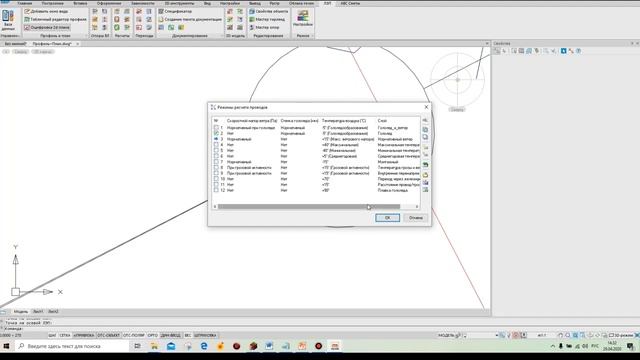The image size is (640, 360).
Task: Open the База данных tool in ribbon
Action: point(8,20)
